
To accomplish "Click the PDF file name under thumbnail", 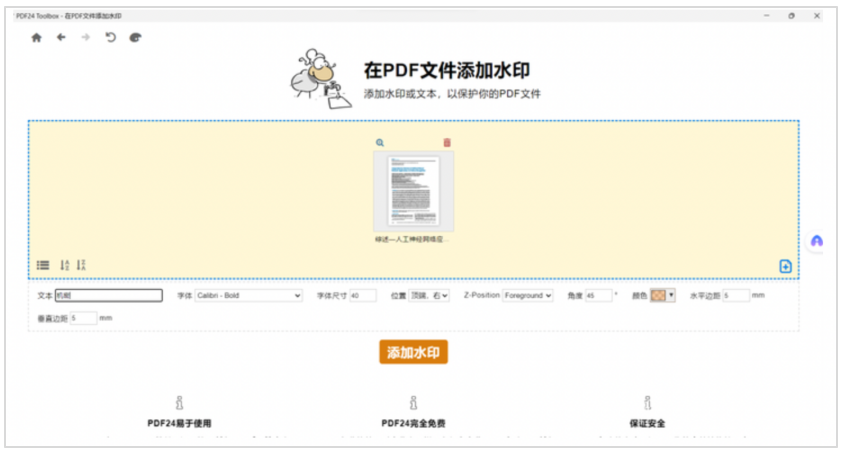I will click(x=411, y=240).
